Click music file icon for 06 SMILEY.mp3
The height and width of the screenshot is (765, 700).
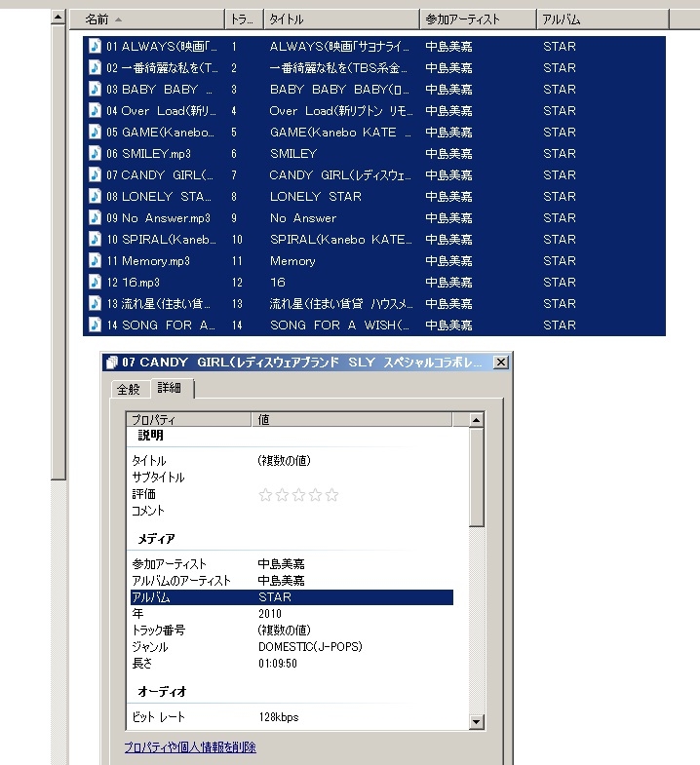tap(95, 153)
